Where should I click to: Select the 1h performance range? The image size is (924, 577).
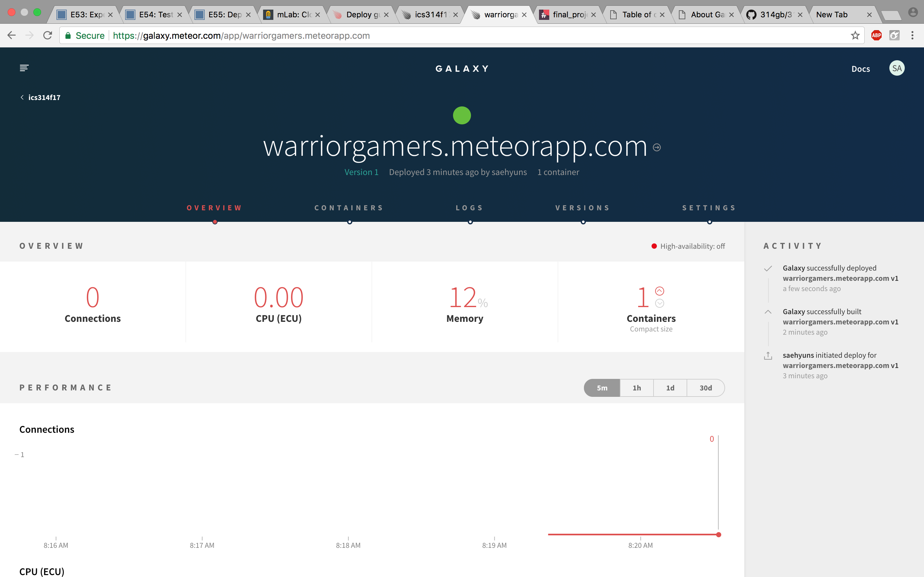pyautogui.click(x=637, y=388)
